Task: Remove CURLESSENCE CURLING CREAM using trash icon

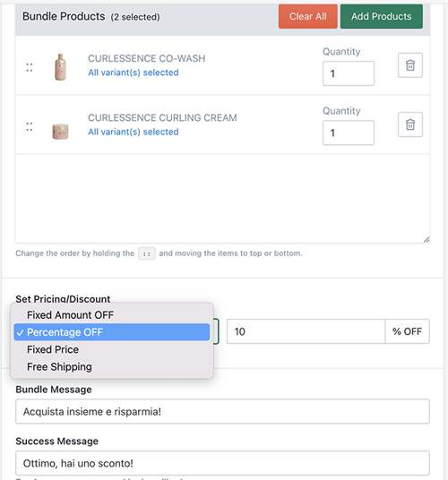Action: pos(410,124)
